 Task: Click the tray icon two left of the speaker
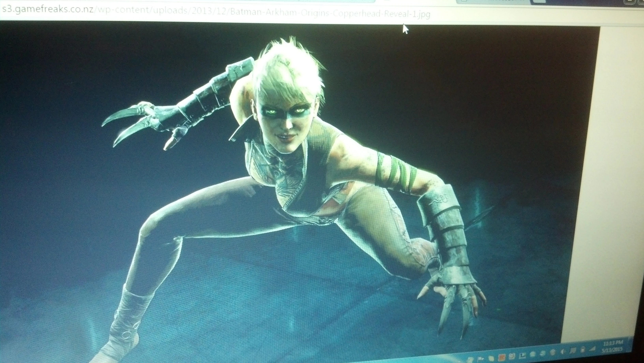(543, 353)
